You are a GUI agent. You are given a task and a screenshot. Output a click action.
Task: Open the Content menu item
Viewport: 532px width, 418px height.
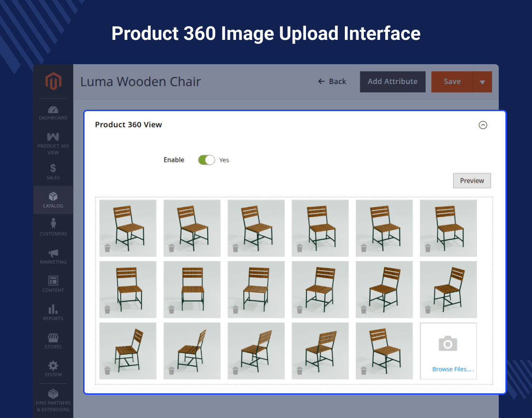tap(53, 284)
